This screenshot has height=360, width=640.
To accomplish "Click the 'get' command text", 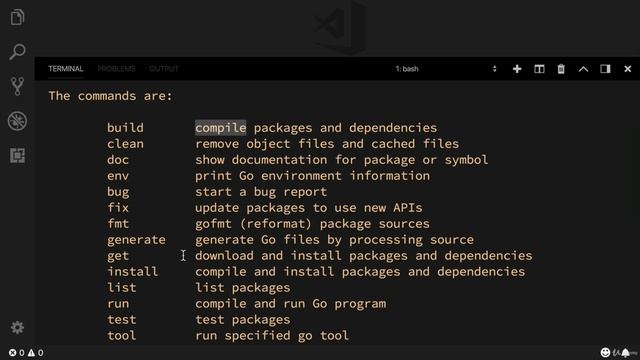I will (118, 256).
